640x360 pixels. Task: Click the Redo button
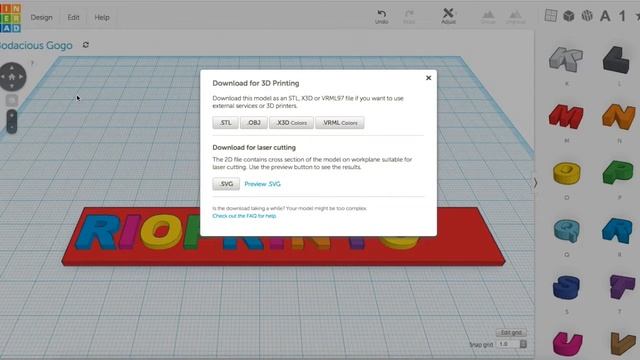point(409,17)
